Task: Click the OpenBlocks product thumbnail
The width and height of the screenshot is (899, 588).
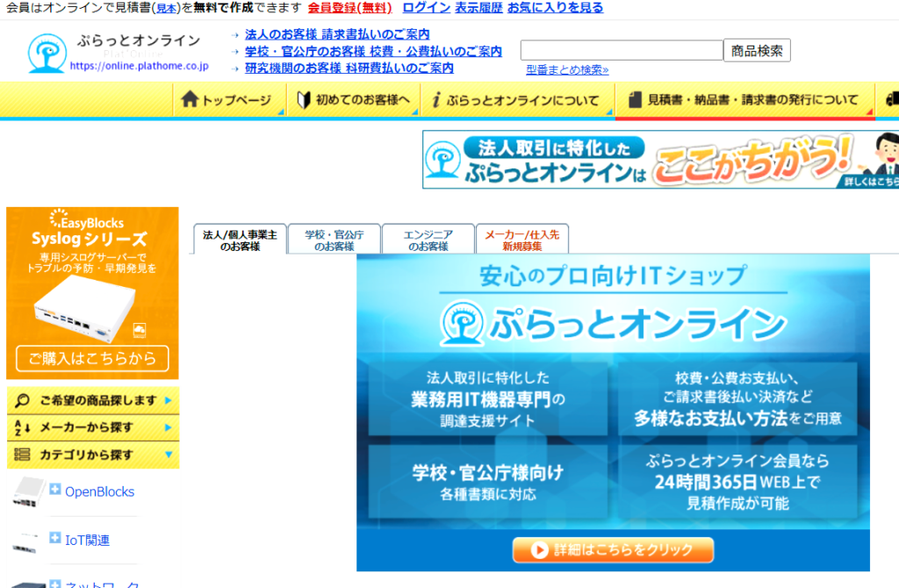Action: pos(28,491)
